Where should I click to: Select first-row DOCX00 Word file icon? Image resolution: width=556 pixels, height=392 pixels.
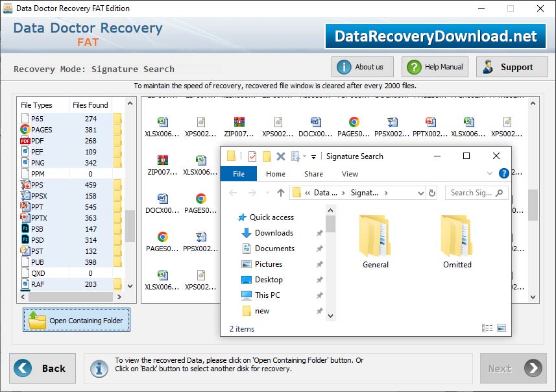coord(315,122)
